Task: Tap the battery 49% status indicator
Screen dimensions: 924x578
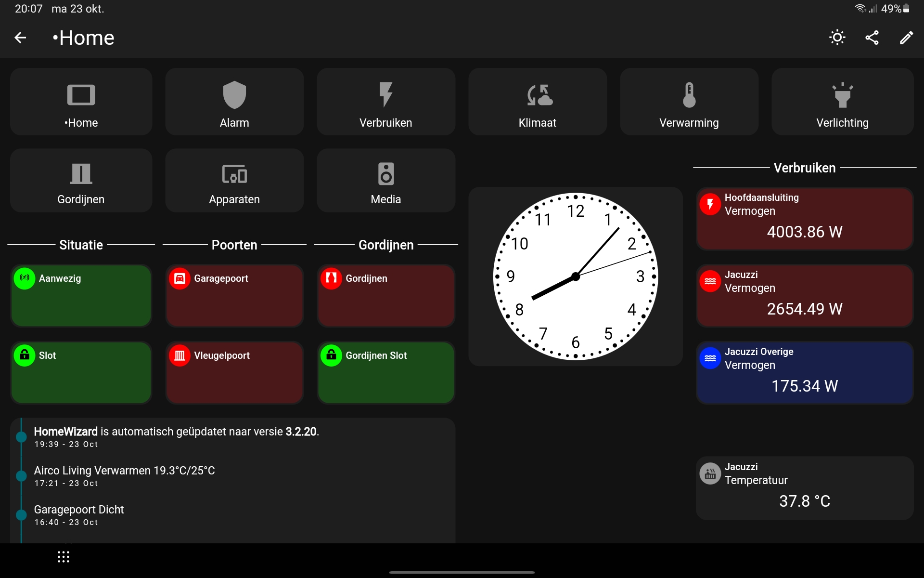Action: point(895,9)
